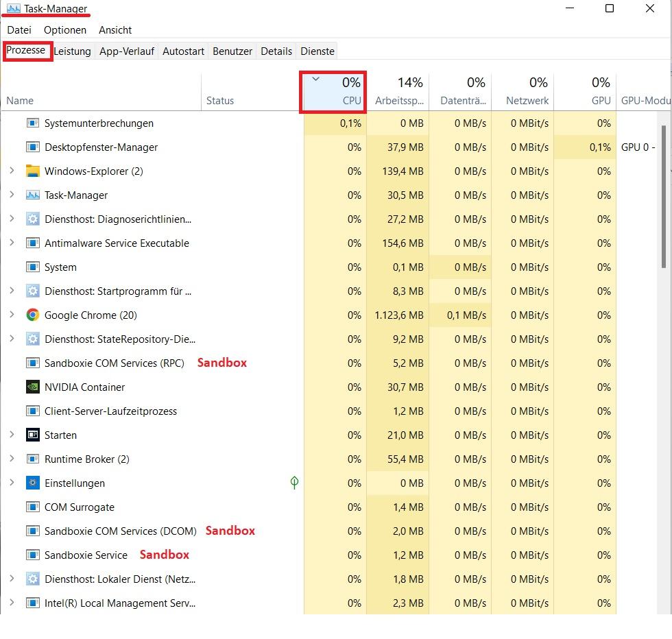The image size is (672, 639).
Task: Sort by the Arbeitsspeicher column header
Action: point(398,92)
